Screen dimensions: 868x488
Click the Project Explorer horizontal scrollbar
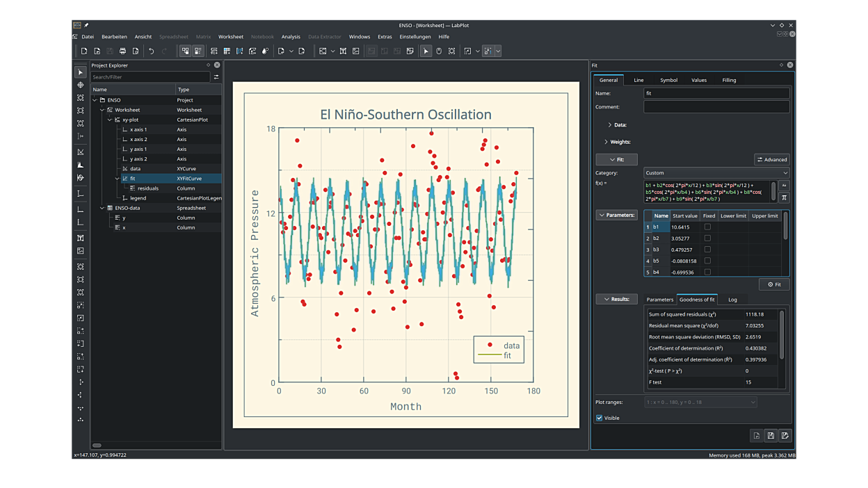point(97,446)
